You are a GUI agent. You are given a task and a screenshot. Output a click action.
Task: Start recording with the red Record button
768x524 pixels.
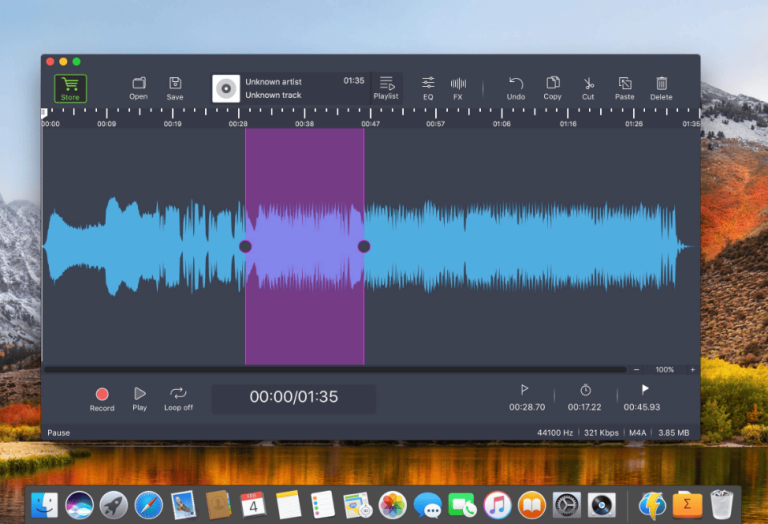click(102, 399)
